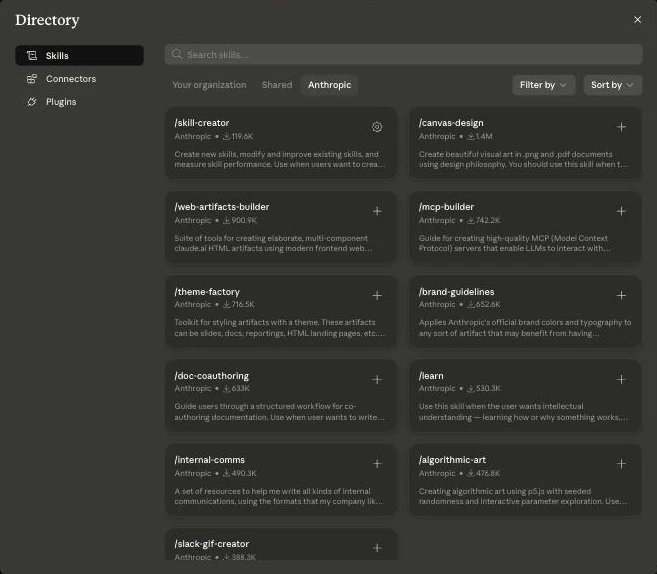Add the canvas-design skill with plus icon

click(621, 127)
